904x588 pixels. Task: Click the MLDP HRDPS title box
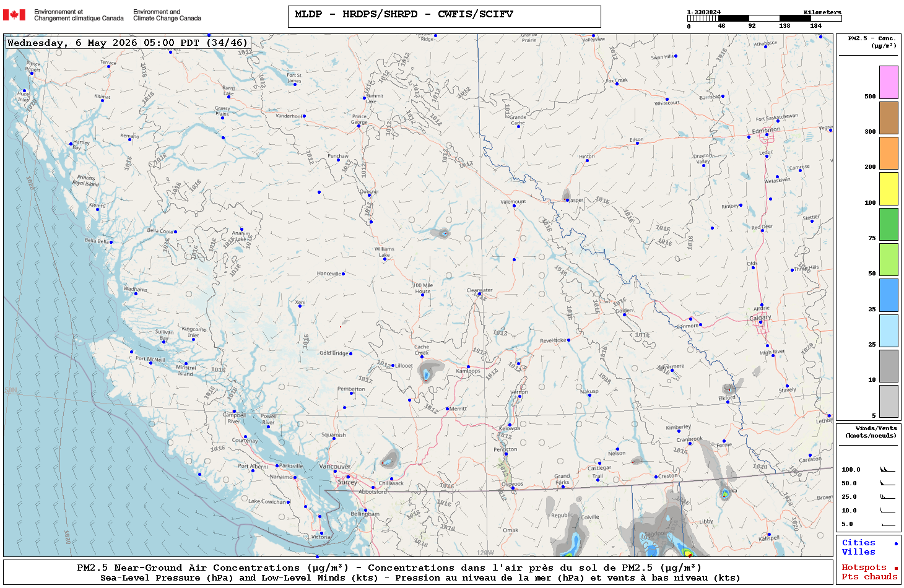444,17
